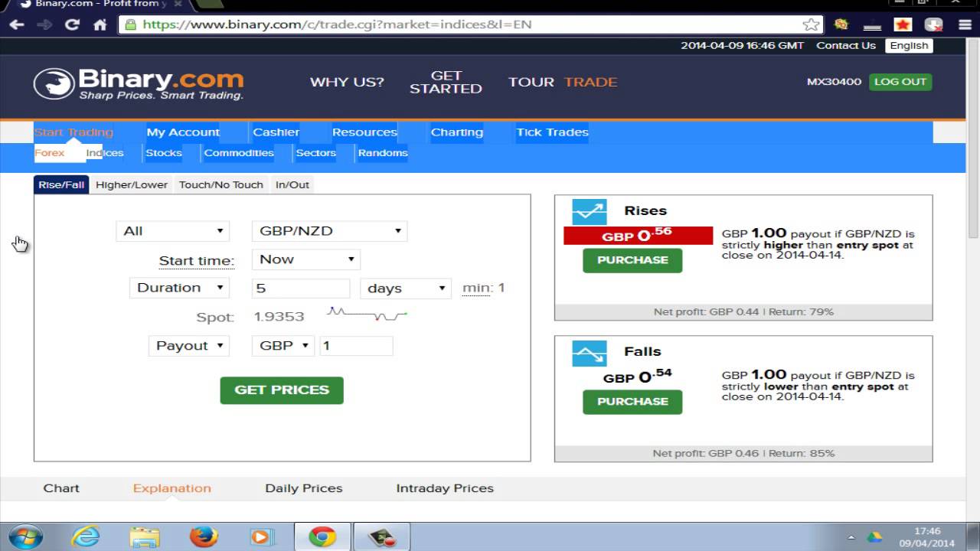Open the GBP currency dropdown
Viewport: 980px width, 551px height.
pyautogui.click(x=283, y=346)
